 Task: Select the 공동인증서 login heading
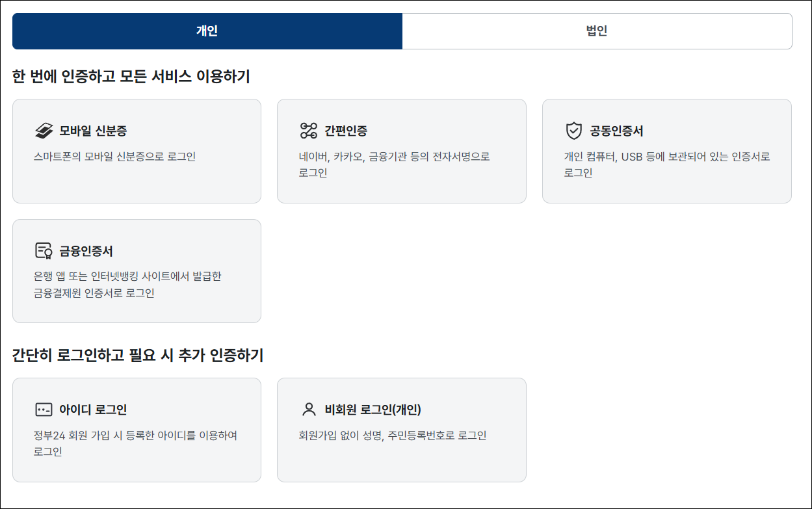(616, 131)
